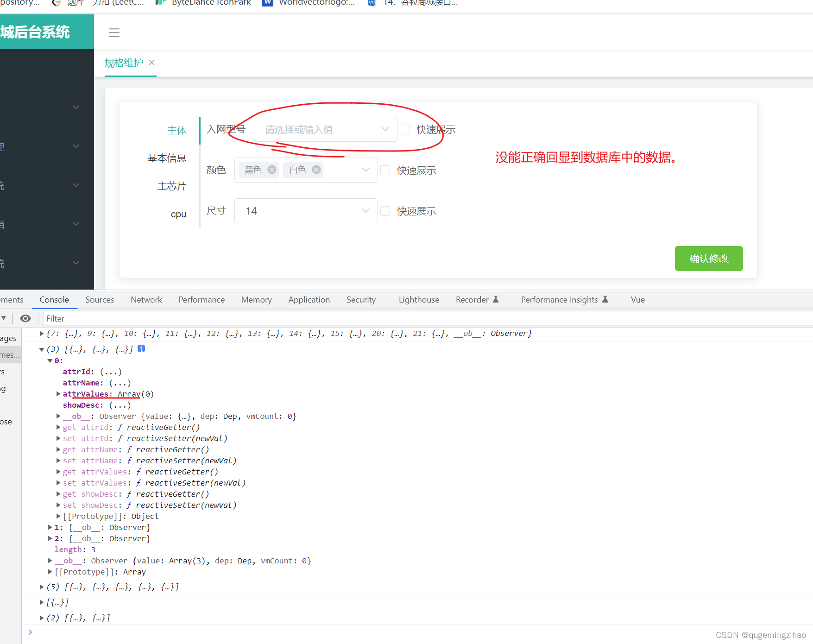Viewport: 813px width, 644px height.
Task: Expand the get attrId reactiveGetter entry
Action: click(58, 427)
